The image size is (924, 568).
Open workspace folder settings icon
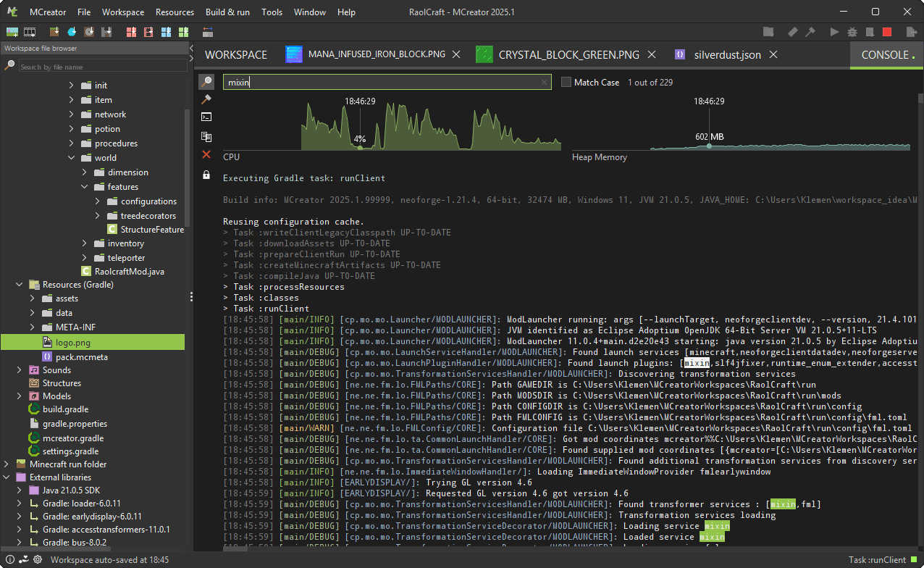click(x=768, y=32)
